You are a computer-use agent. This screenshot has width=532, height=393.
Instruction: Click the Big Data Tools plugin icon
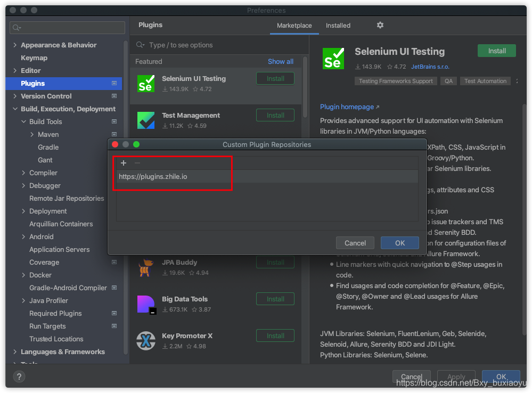point(146,304)
